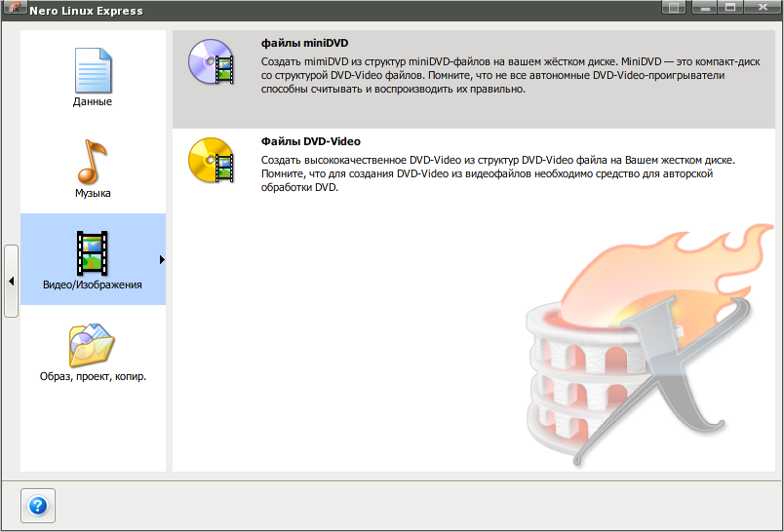
Task: Select the Данные category label
Action: coord(93,102)
